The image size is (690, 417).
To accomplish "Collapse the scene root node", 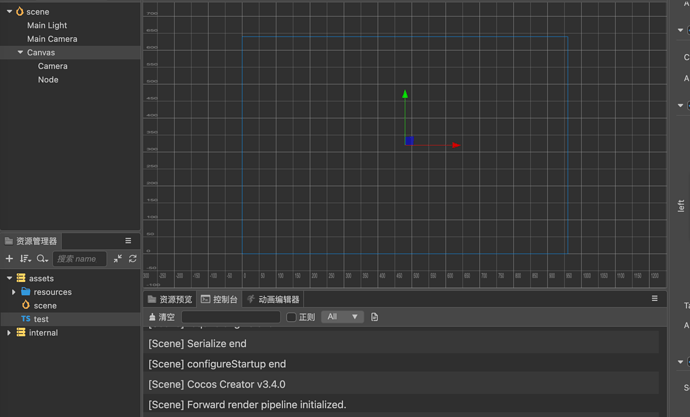I will (x=9, y=12).
